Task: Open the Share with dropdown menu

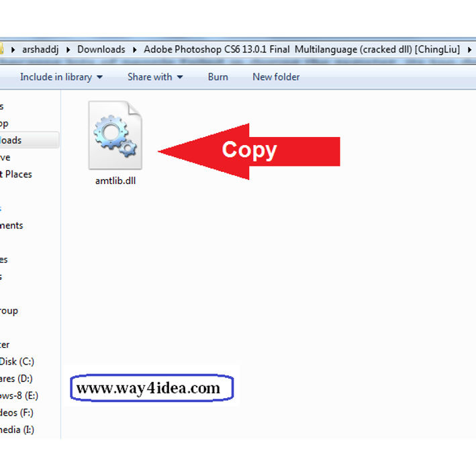Action: click(x=155, y=77)
